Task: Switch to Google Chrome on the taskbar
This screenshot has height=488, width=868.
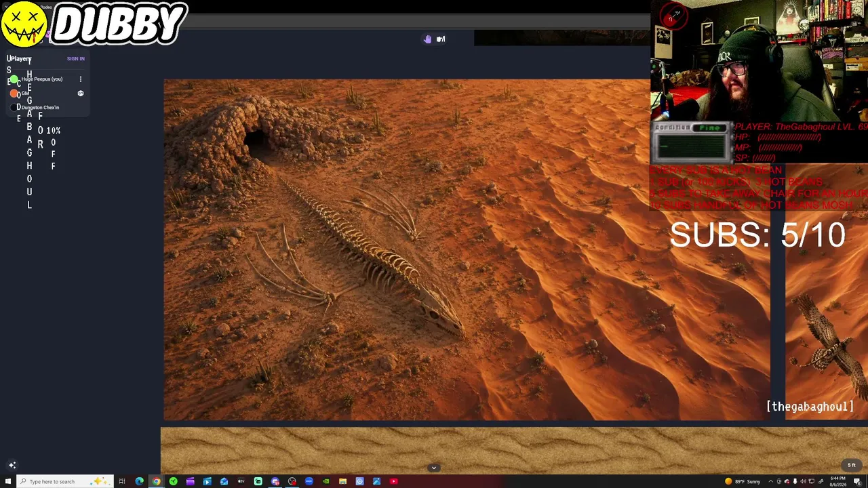Action: pos(156,481)
